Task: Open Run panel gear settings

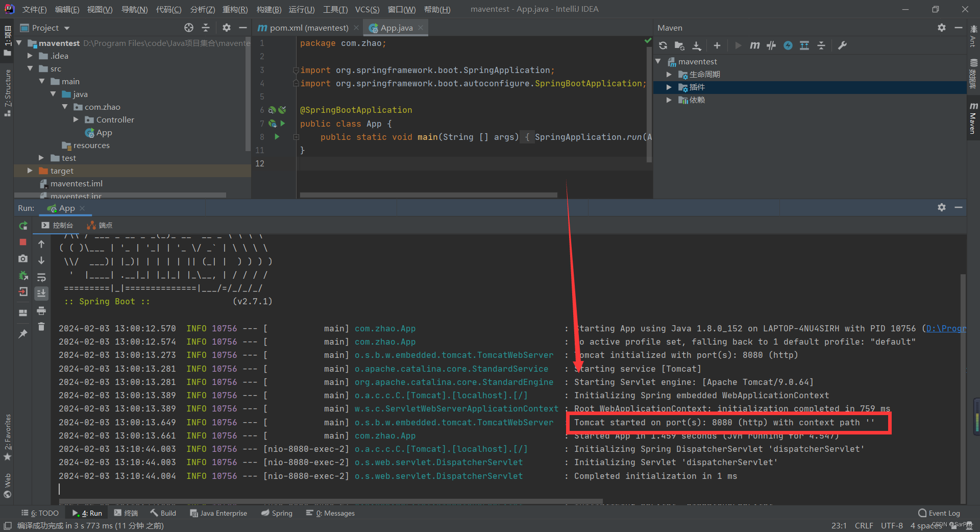Action: 942,207
